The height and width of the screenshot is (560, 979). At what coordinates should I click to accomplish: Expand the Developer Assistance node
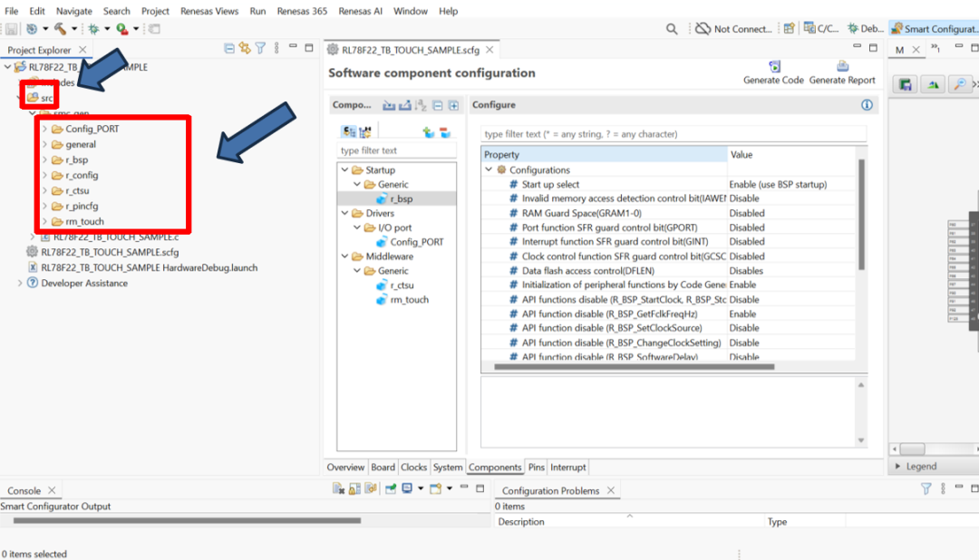[20, 284]
